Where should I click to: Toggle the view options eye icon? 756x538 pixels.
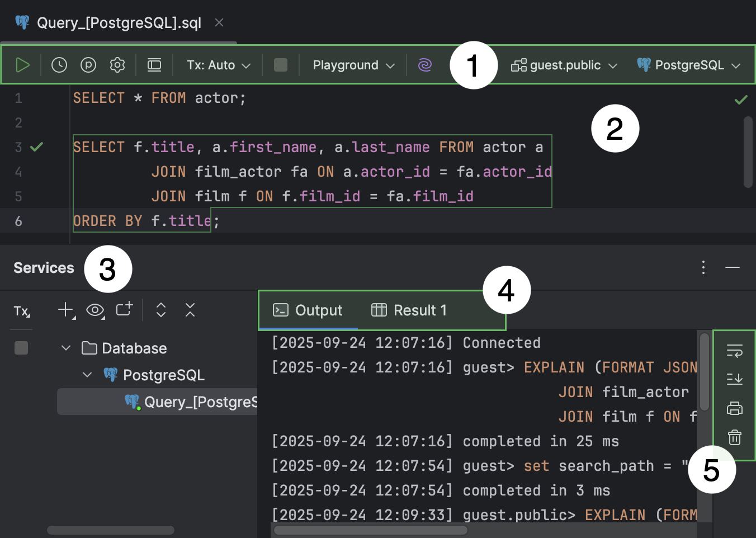pyautogui.click(x=95, y=310)
